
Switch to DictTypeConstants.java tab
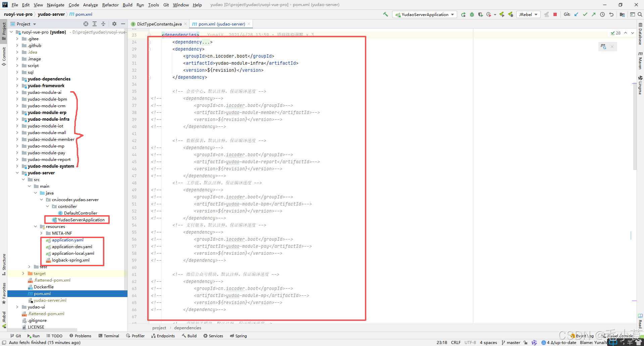tap(159, 24)
